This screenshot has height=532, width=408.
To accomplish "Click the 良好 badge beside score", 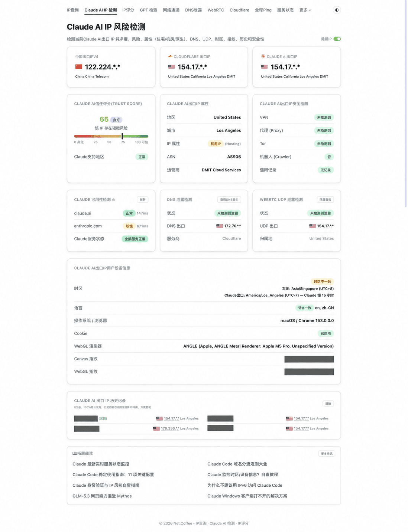I will 116,120.
